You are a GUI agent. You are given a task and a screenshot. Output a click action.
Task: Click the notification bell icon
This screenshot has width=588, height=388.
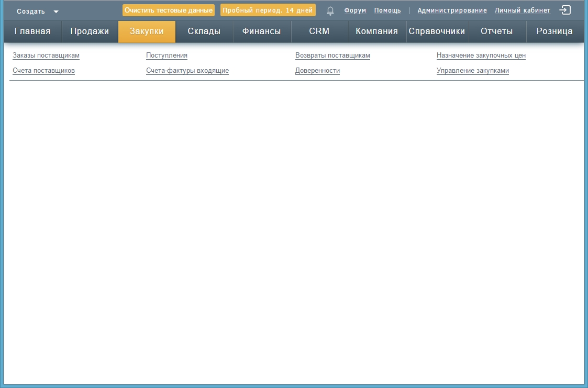[330, 10]
